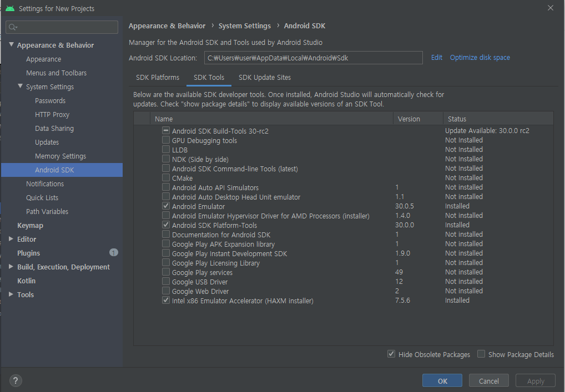Screen dimensions: 565x392
Task: Uncheck Intel x86 Emulator Accelerator (HAXM installer)
Action: coord(166,300)
